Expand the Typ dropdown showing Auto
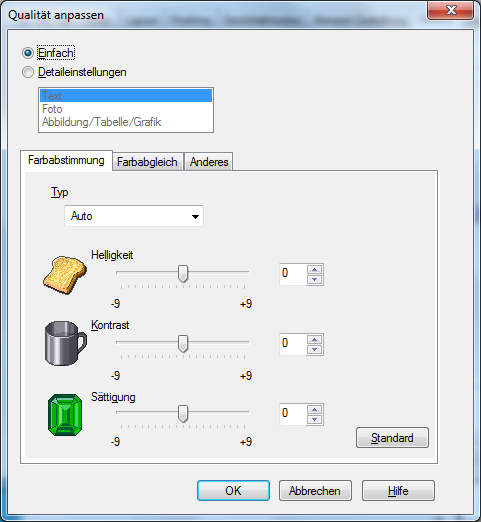This screenshot has height=522, width=481. pyautogui.click(x=134, y=216)
